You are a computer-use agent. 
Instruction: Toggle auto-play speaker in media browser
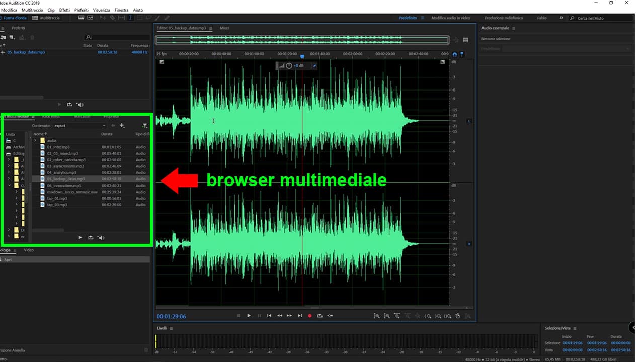point(101,238)
